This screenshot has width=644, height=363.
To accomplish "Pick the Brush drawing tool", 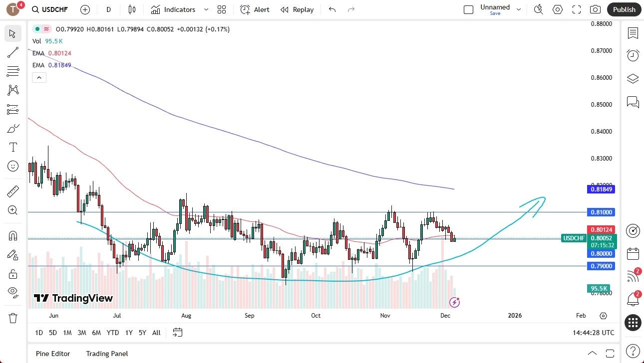I will 13,128.
